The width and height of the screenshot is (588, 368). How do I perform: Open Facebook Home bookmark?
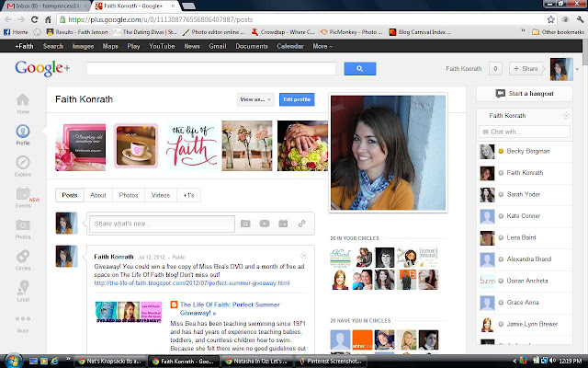pyautogui.click(x=16, y=32)
